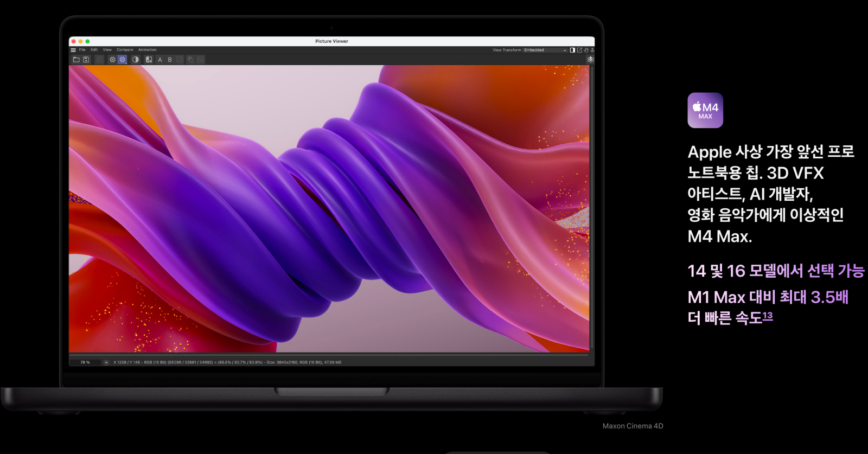
Task: Select the hand pan icon
Action: click(x=586, y=50)
